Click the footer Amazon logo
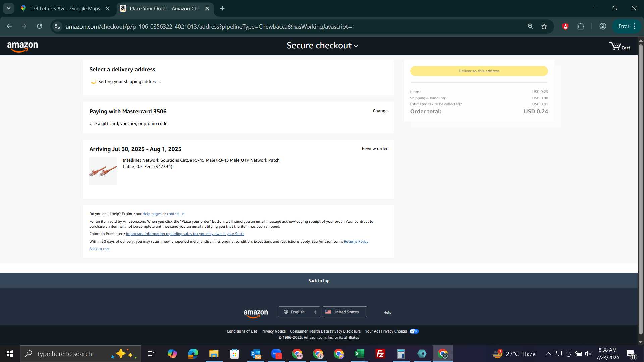644x362 pixels. pos(256,313)
